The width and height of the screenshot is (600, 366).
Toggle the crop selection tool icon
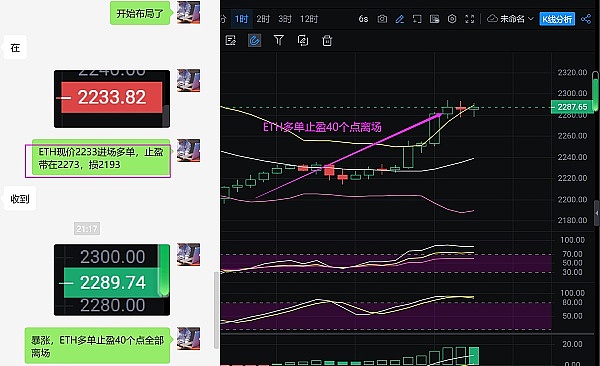point(417,19)
